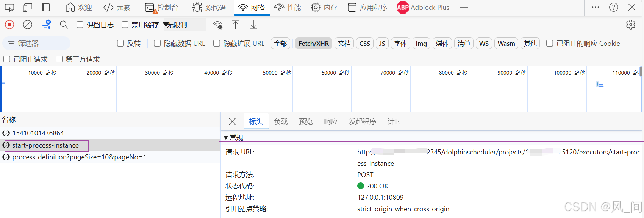Open the 响应 tab
This screenshot has width=644, height=218.
coord(331,121)
